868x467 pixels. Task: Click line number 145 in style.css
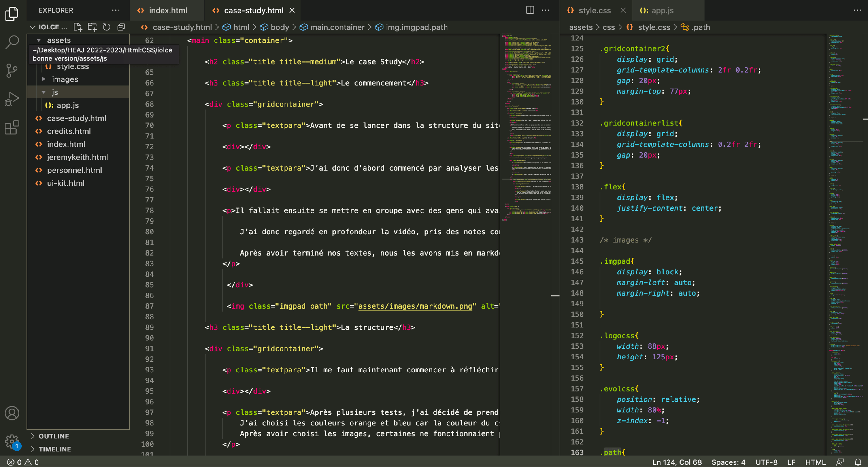577,261
